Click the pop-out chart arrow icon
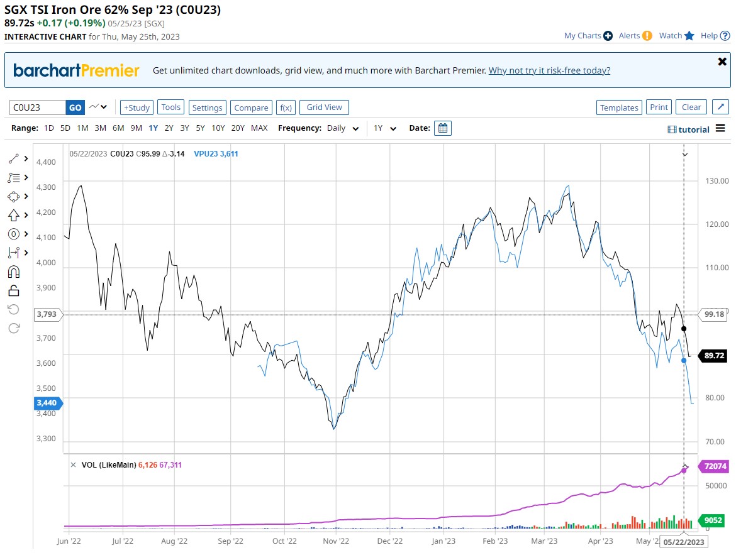 point(720,107)
